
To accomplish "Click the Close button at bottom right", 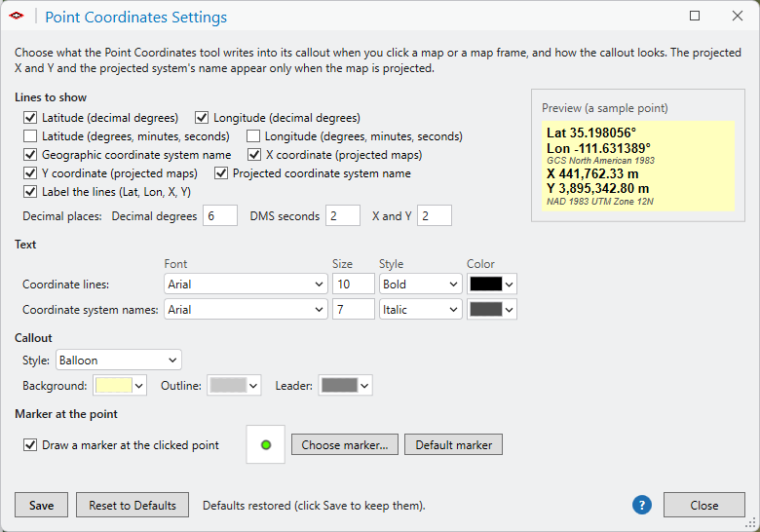I will click(703, 506).
